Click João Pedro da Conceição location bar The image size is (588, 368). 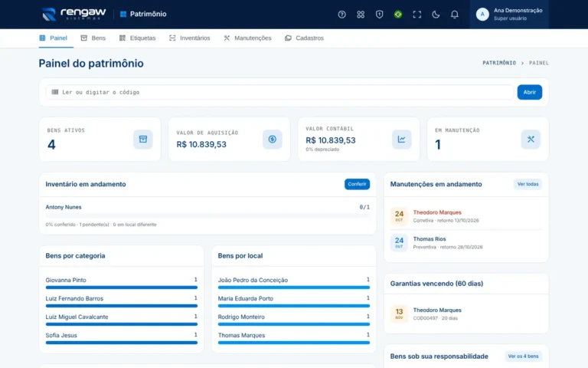click(x=294, y=287)
